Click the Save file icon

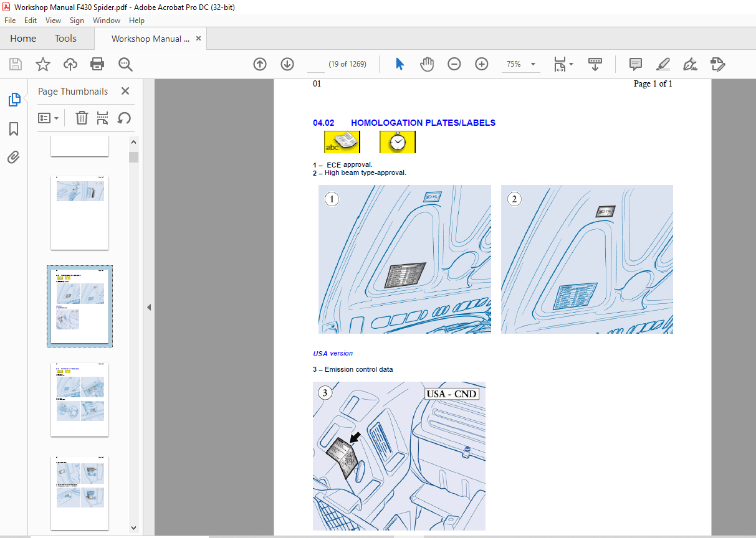point(16,64)
